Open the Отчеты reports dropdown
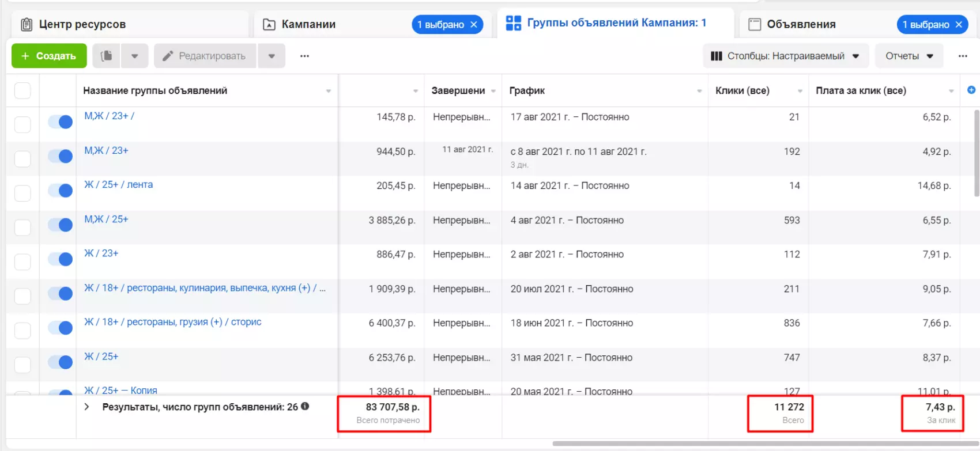The image size is (980, 451). [x=909, y=56]
